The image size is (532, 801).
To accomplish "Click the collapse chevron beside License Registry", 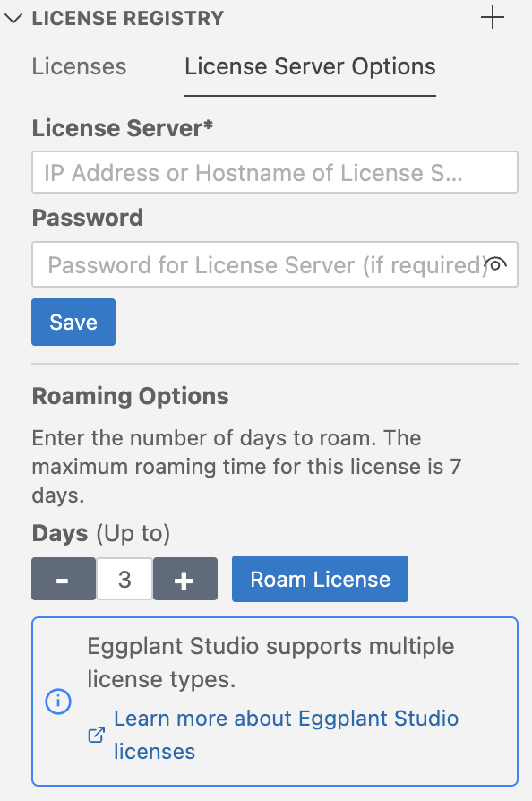I will (13, 18).
